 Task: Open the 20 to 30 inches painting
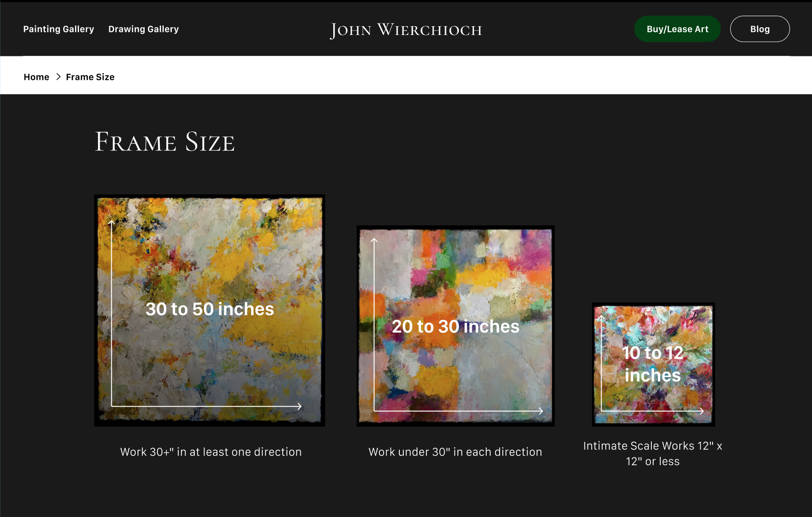(456, 326)
